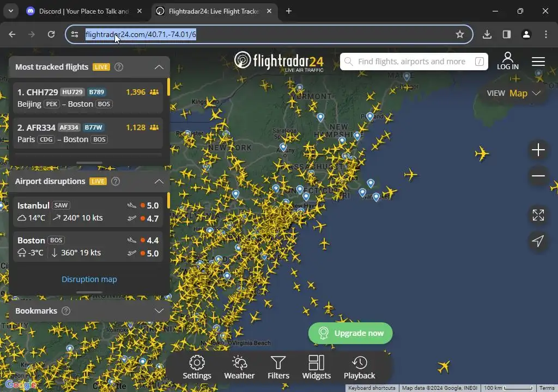Open the Widgets menu
This screenshot has width=558, height=392.
tap(317, 368)
